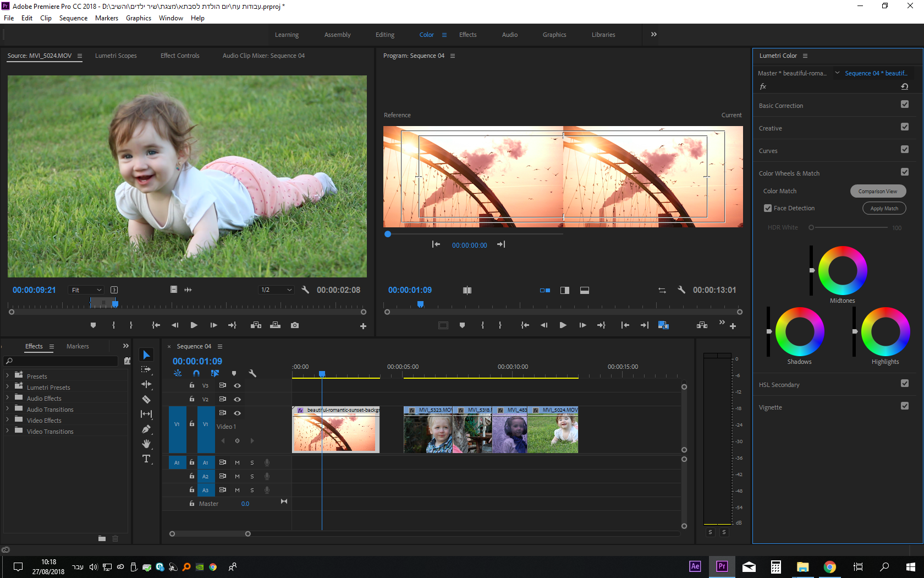
Task: Select the Type tool
Action: 146,459
